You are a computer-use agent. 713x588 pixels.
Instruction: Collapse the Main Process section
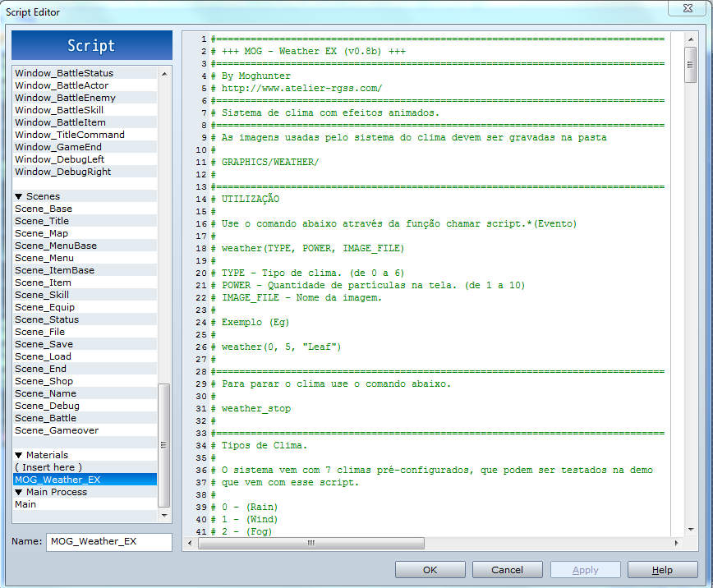[x=17, y=492]
